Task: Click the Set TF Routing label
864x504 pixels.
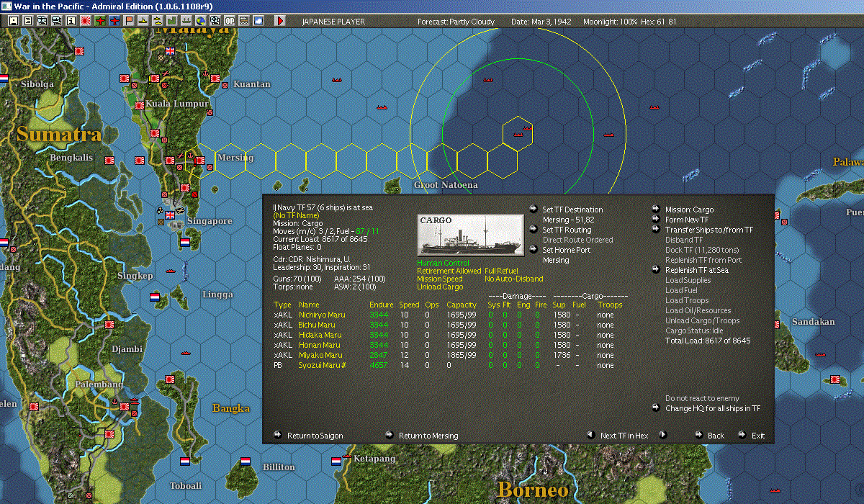Action: point(567,230)
